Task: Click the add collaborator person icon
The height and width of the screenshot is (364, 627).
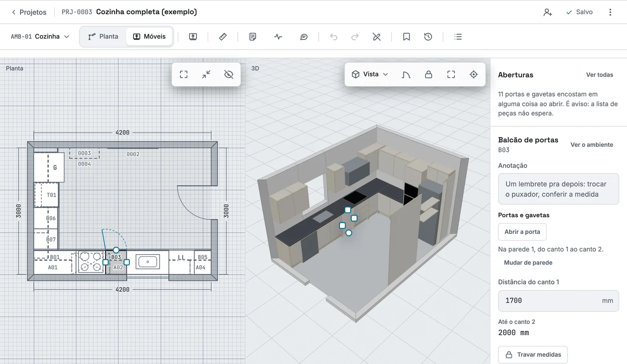Action: click(547, 12)
